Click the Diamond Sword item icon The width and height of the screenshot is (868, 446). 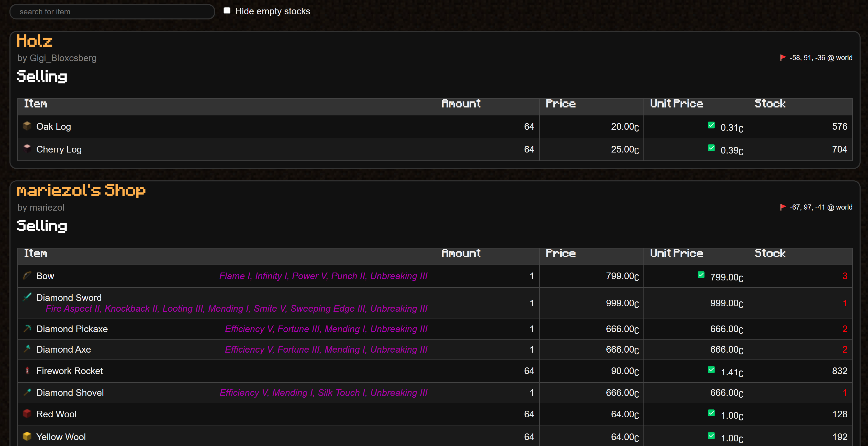click(27, 297)
